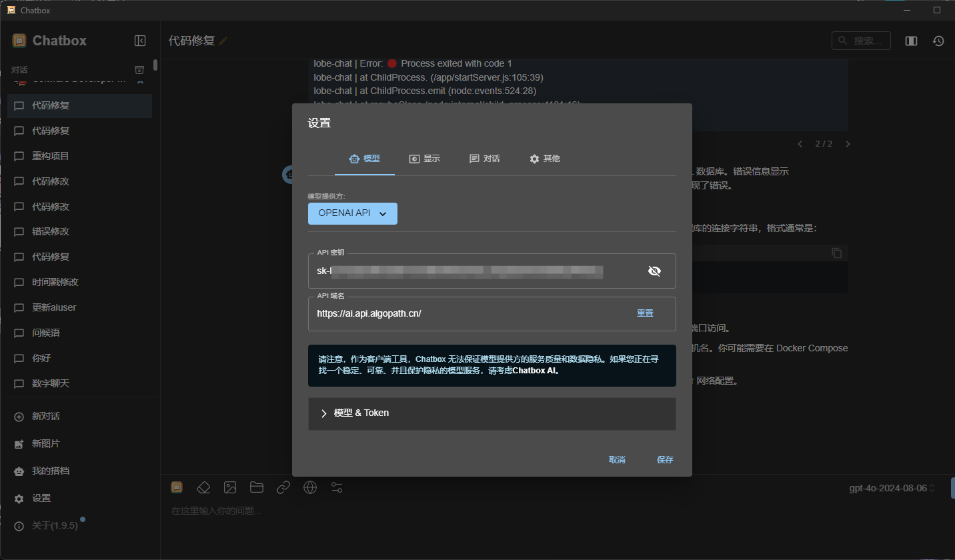Click the 搜索 search box in header
Viewport: 955px width, 560px height.
click(861, 41)
